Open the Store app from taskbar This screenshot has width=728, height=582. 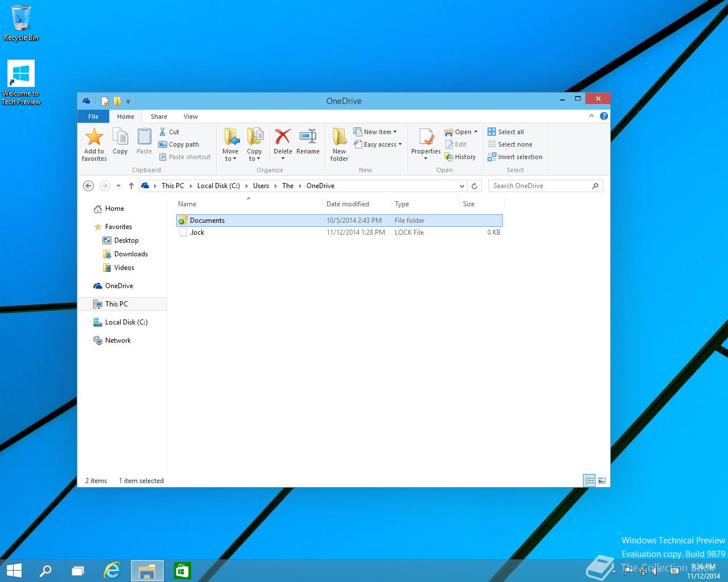tap(182, 571)
